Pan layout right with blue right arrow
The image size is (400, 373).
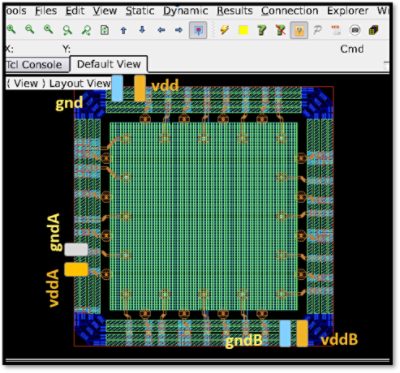[x=179, y=30]
